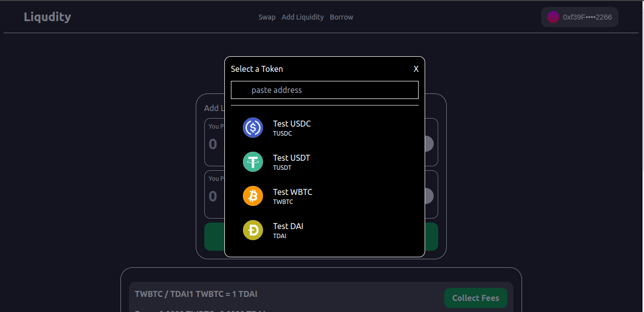Choose the Test USDC list entry
The height and width of the screenshot is (312, 644).
click(x=324, y=128)
